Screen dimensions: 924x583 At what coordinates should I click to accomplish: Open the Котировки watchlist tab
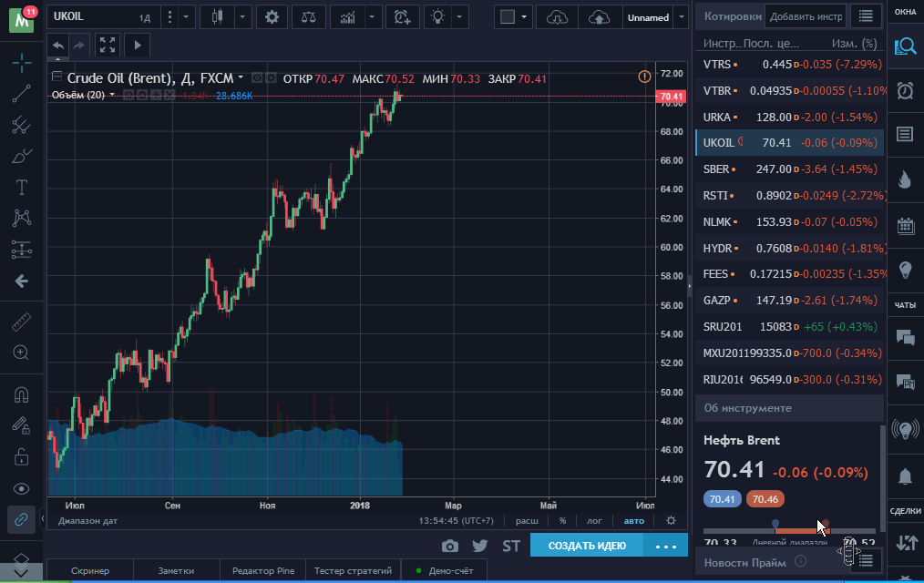pos(733,16)
